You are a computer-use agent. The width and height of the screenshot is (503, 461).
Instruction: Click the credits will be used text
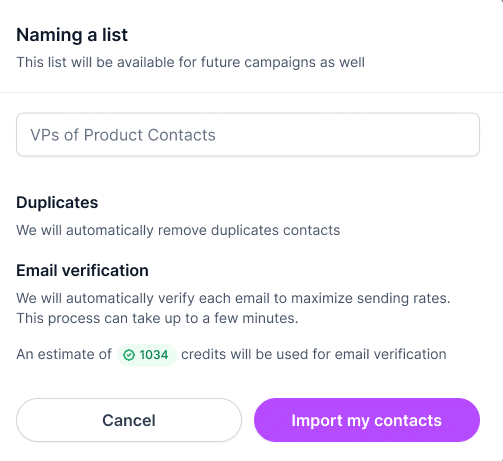(314, 354)
